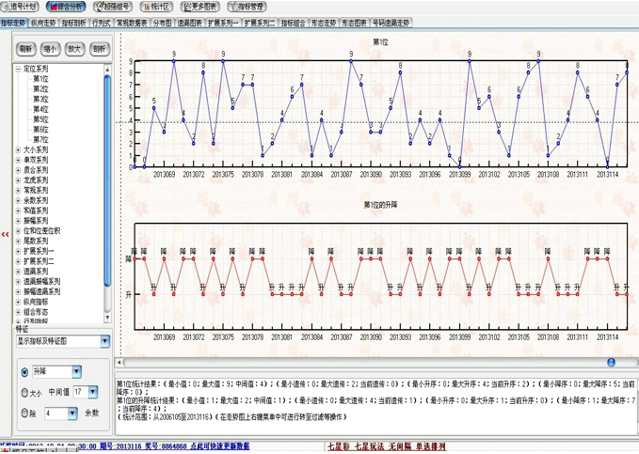Switch to the 形态图表 tab
This screenshot has width=639, height=454.
(x=354, y=23)
